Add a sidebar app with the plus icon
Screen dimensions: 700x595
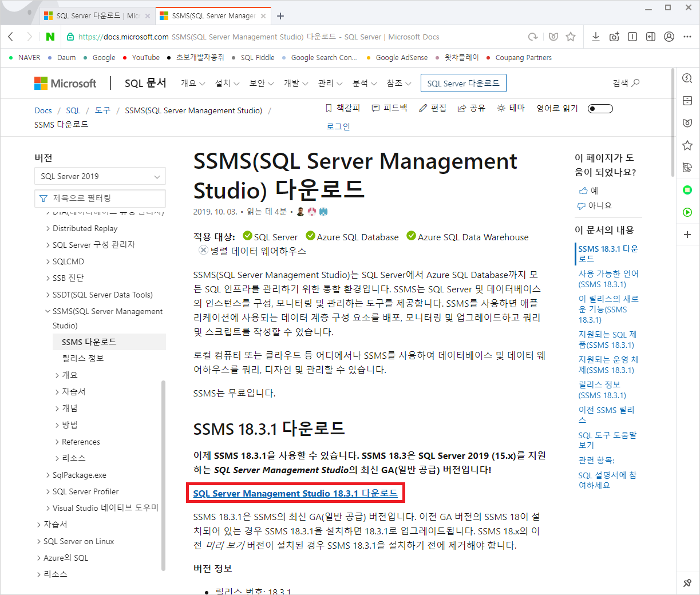[x=687, y=235]
